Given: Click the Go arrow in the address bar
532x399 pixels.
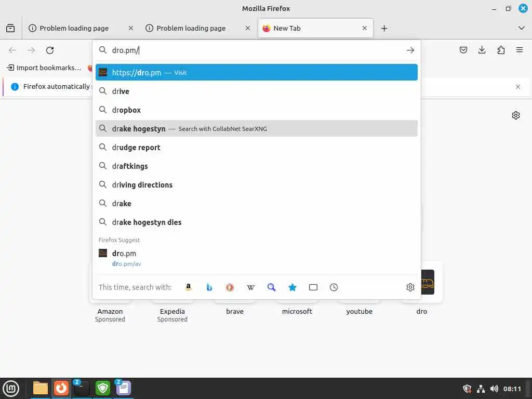Looking at the screenshot, I should 410,50.
